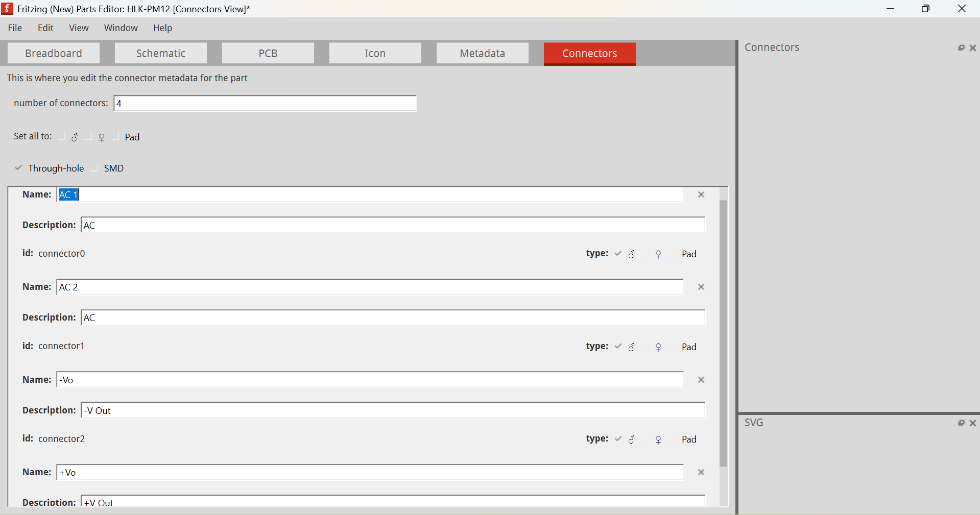Float the SVG dock panel

tap(961, 423)
